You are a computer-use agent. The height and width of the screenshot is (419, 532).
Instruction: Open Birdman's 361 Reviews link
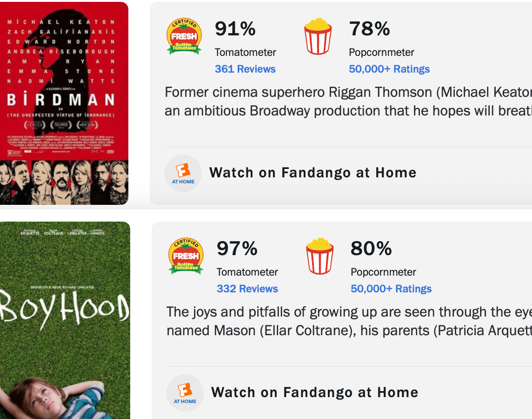point(245,69)
